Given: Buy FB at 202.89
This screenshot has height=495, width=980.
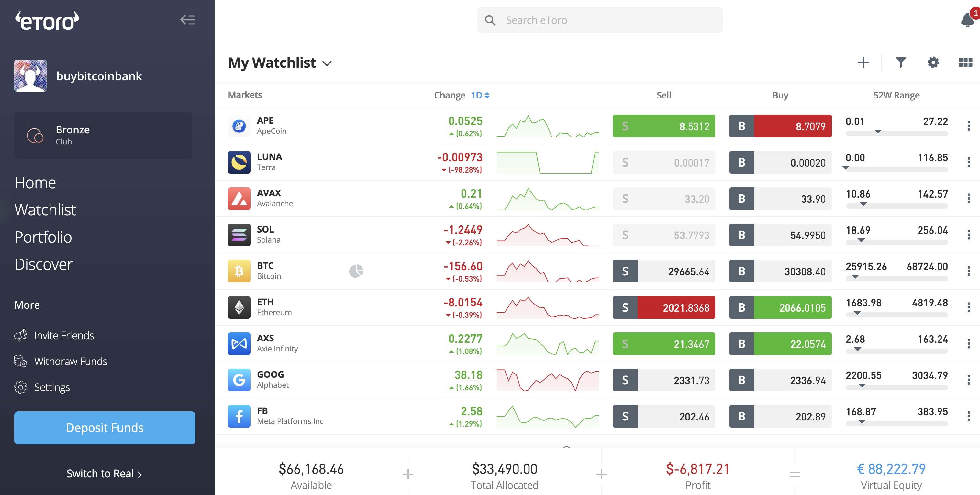Looking at the screenshot, I should tap(780, 416).
